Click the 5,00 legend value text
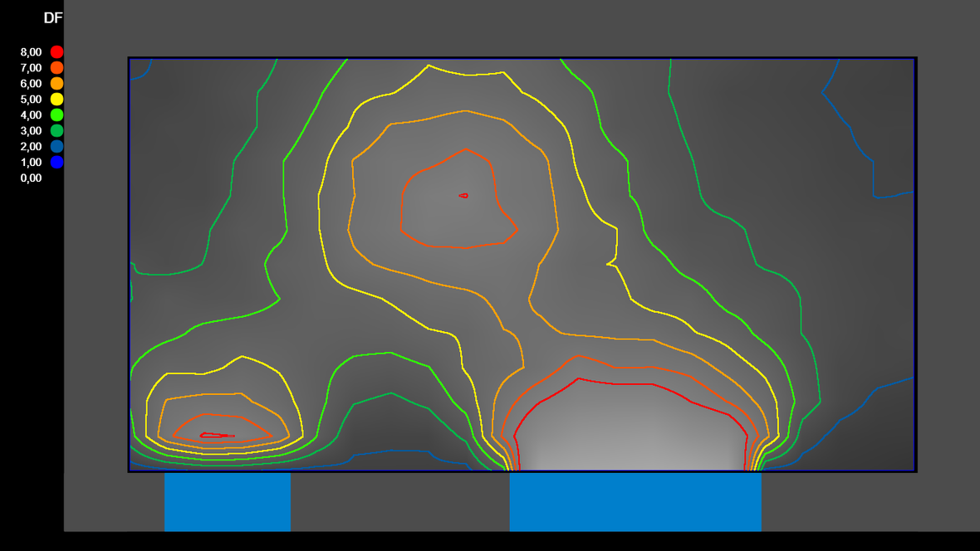 pyautogui.click(x=31, y=100)
